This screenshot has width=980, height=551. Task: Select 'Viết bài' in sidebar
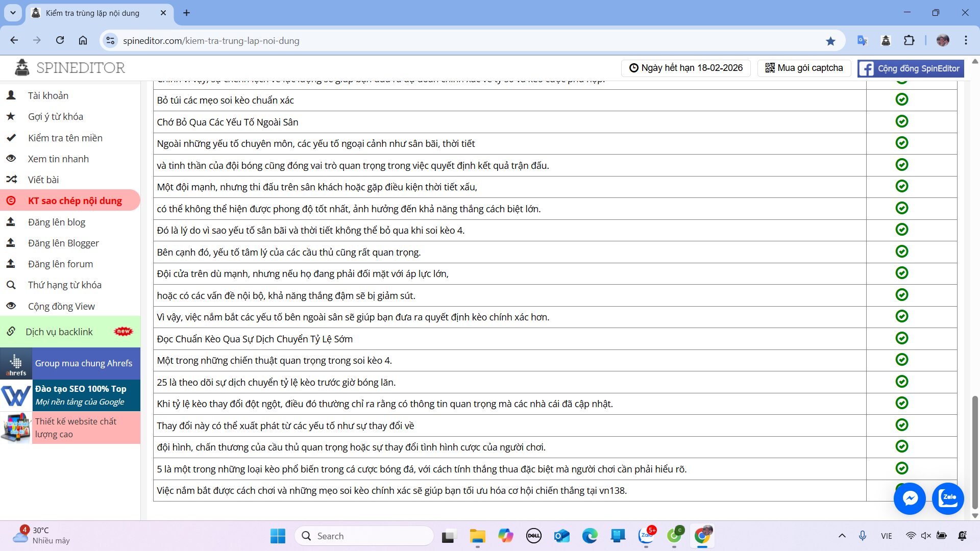(x=43, y=180)
